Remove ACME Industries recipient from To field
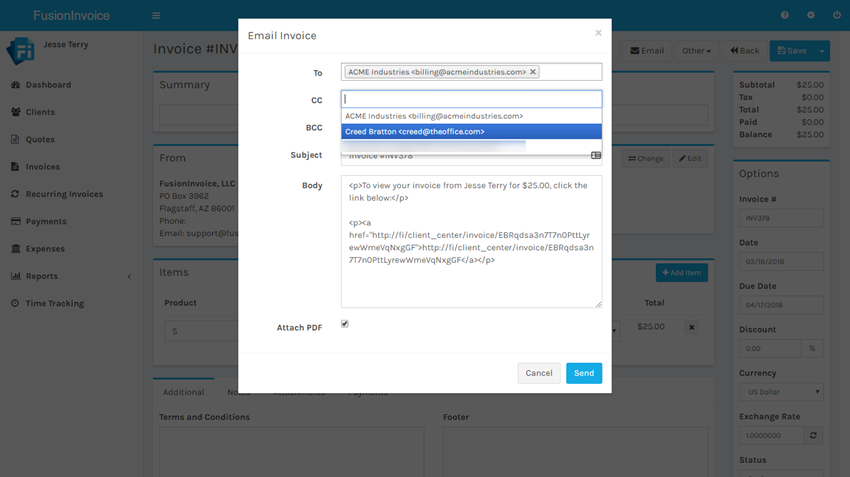 pyautogui.click(x=533, y=72)
